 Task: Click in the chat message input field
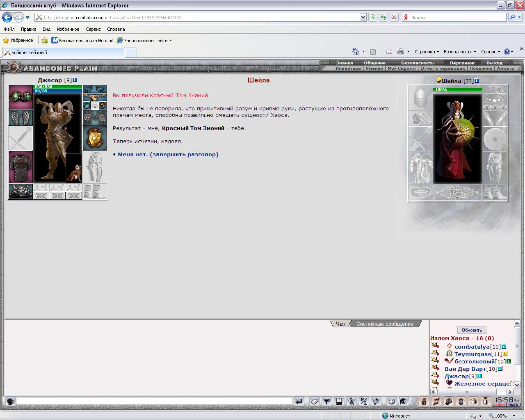coord(155,402)
